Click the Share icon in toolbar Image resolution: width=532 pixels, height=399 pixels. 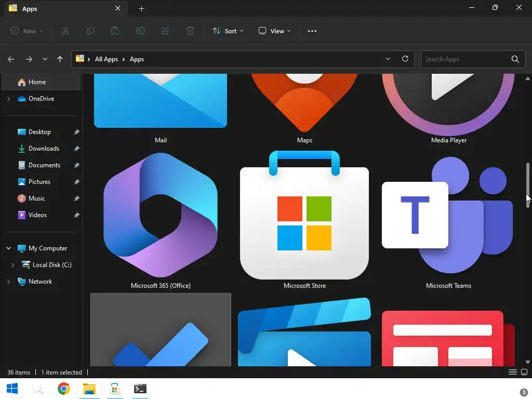coord(165,31)
